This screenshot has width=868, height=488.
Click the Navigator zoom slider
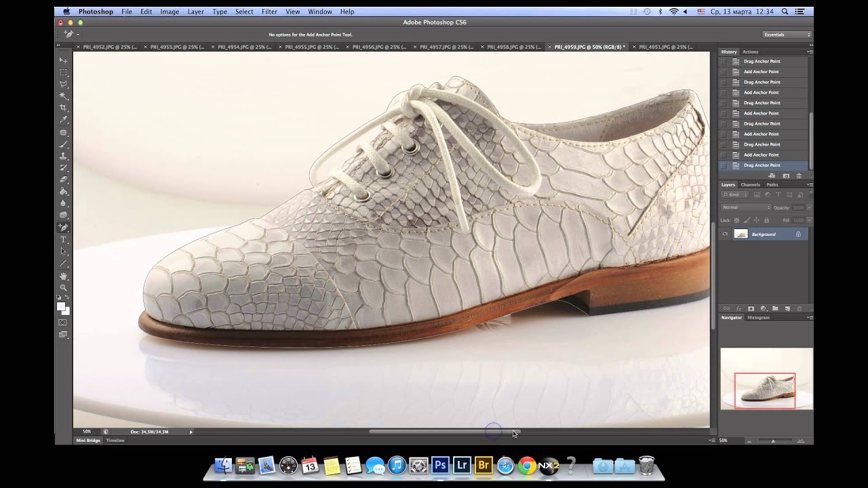(772, 441)
